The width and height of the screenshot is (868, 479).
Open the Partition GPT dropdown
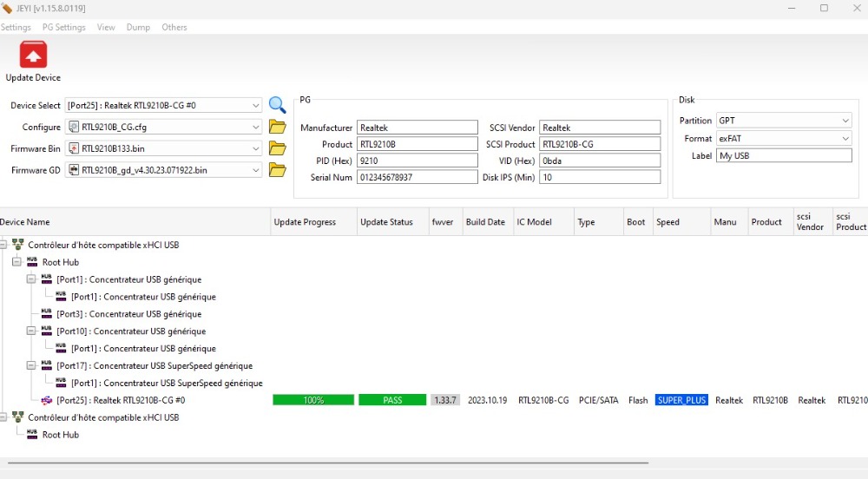(x=845, y=121)
